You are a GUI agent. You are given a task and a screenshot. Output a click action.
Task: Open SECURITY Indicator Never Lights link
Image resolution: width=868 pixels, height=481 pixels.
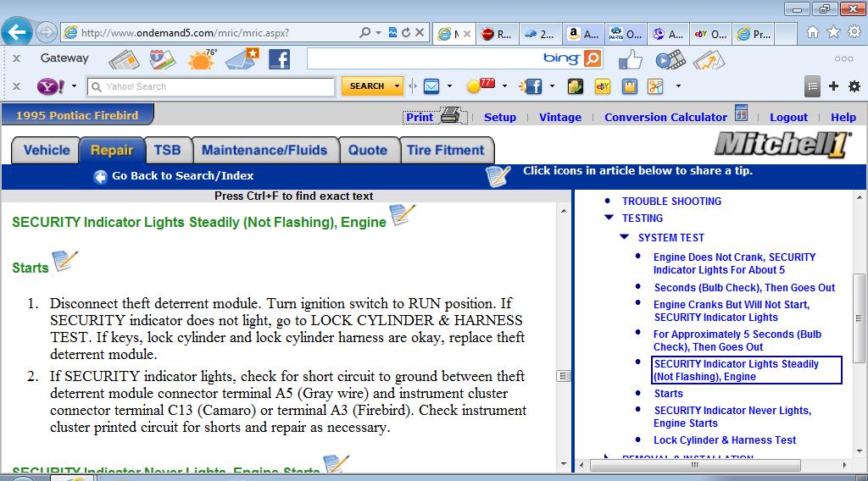pos(732,417)
